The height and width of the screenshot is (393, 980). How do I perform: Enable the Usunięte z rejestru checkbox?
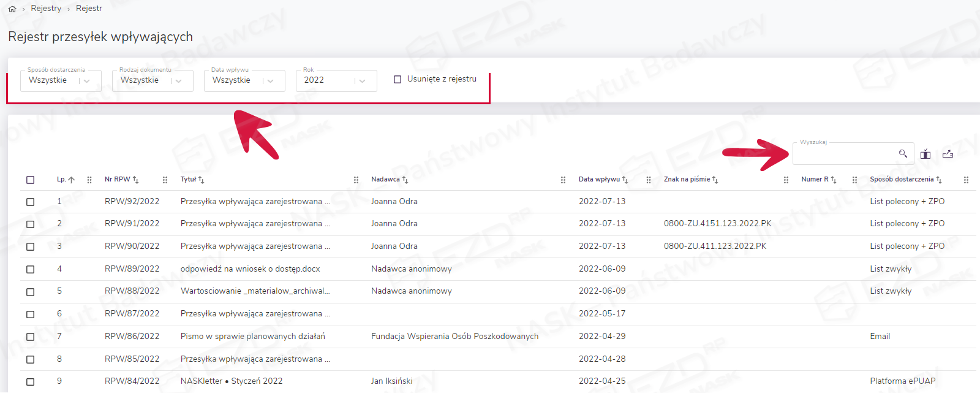click(398, 79)
